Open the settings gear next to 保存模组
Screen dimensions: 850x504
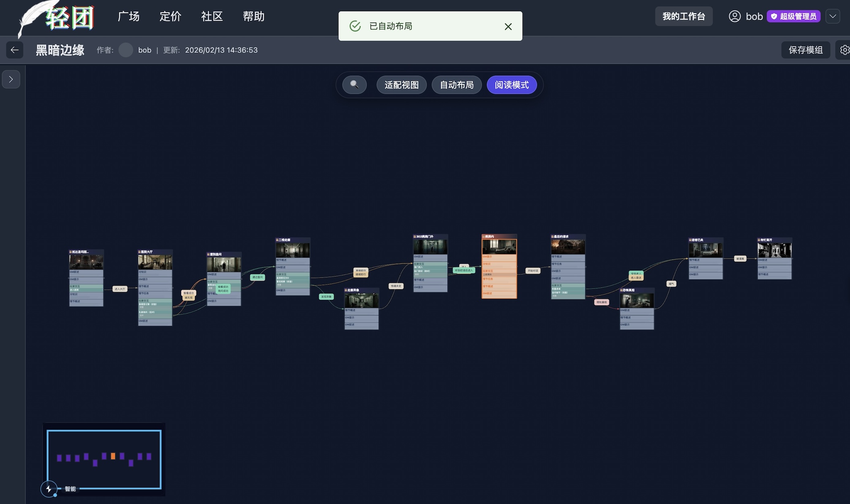844,50
